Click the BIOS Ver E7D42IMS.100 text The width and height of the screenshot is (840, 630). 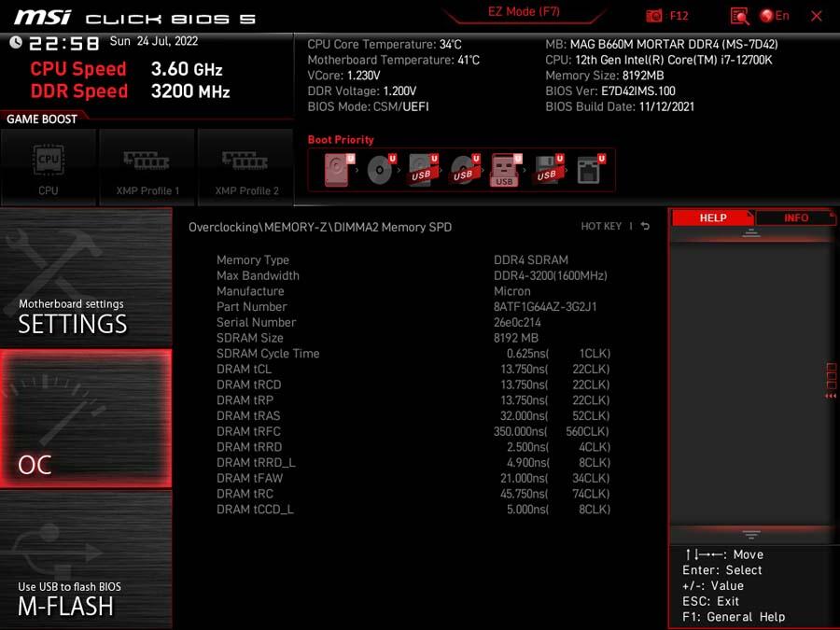click(610, 91)
